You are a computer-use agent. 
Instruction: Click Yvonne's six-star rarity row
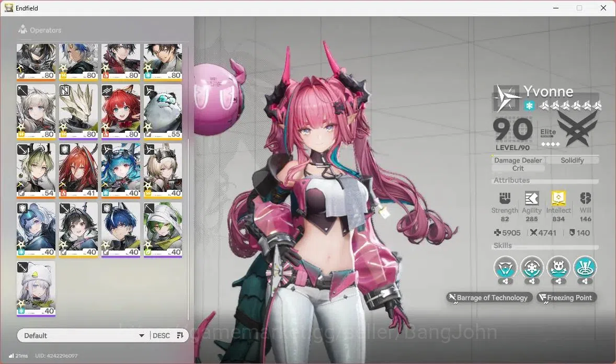[x=571, y=105]
